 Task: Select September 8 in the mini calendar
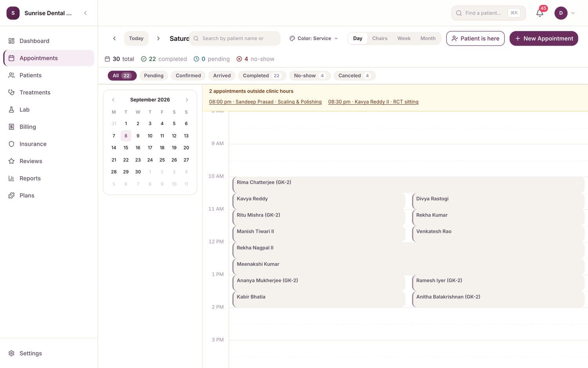click(126, 136)
